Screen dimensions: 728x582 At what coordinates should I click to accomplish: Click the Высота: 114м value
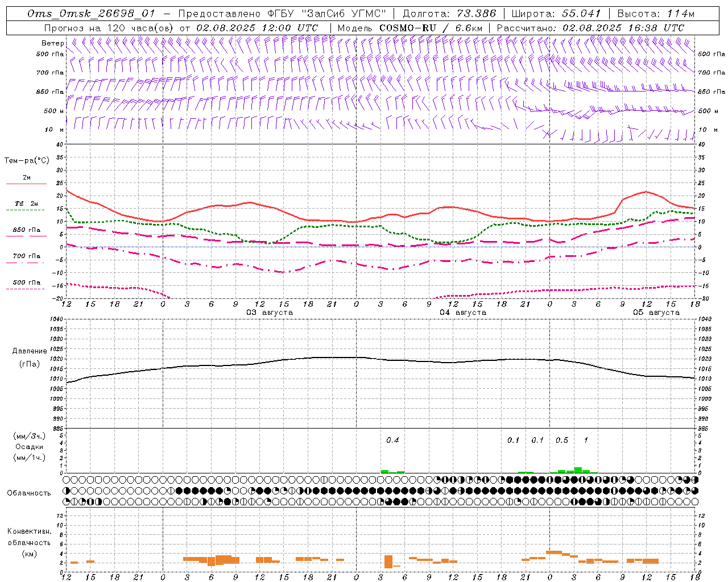click(x=656, y=14)
